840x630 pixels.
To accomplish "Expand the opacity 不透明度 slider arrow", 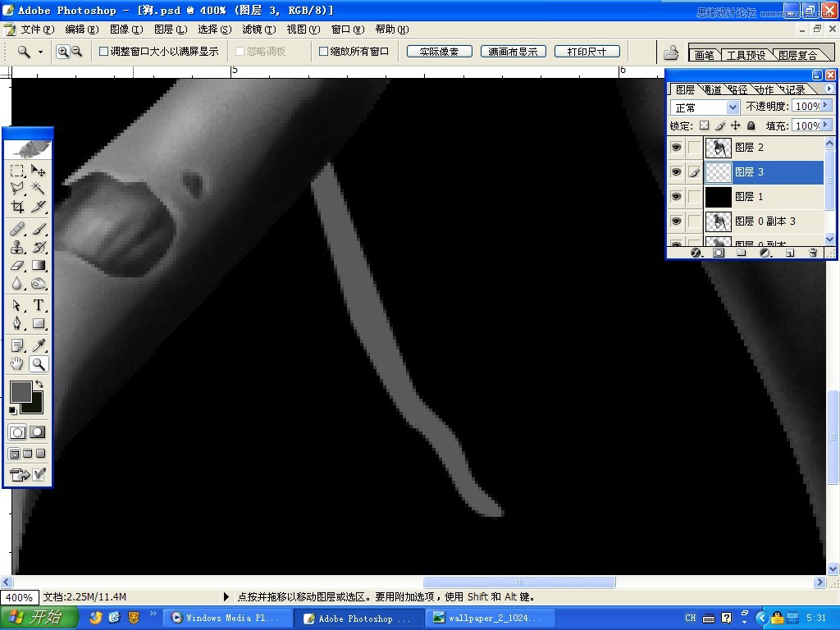I will (826, 106).
